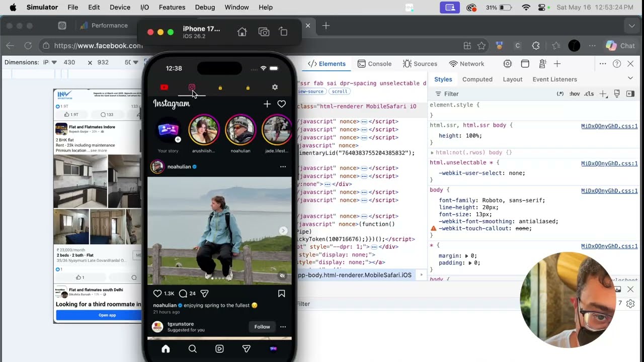The width and height of the screenshot is (644, 362).
Task: Click the "see more" link in the Facebook post
Action: [x=99, y=151]
